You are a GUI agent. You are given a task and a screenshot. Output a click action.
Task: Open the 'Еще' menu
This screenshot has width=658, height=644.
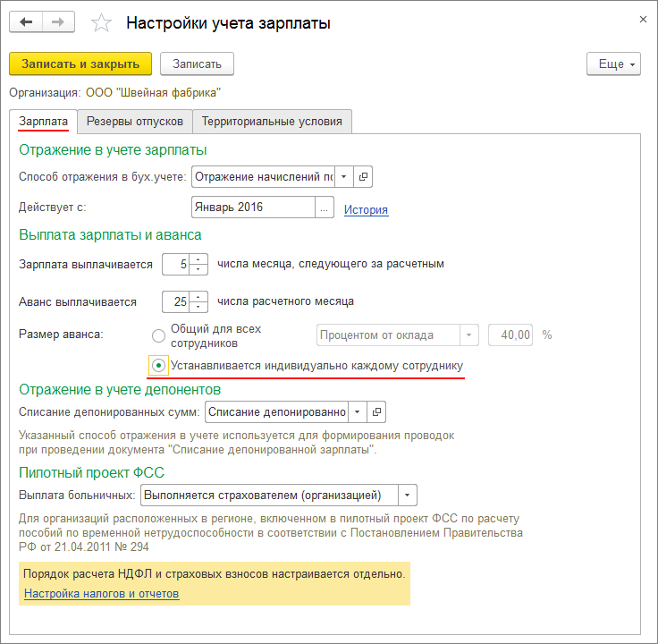[x=613, y=64]
